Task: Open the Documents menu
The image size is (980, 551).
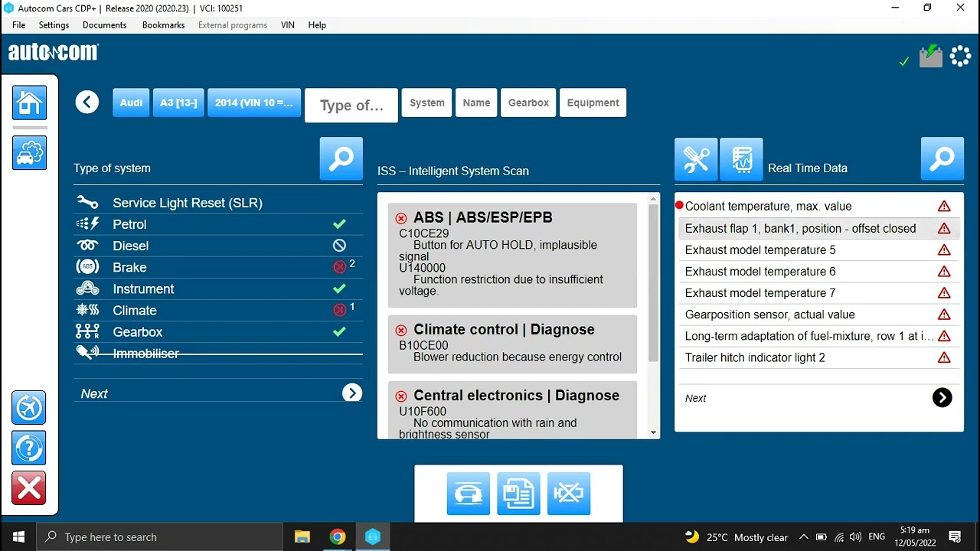Action: 105,25
